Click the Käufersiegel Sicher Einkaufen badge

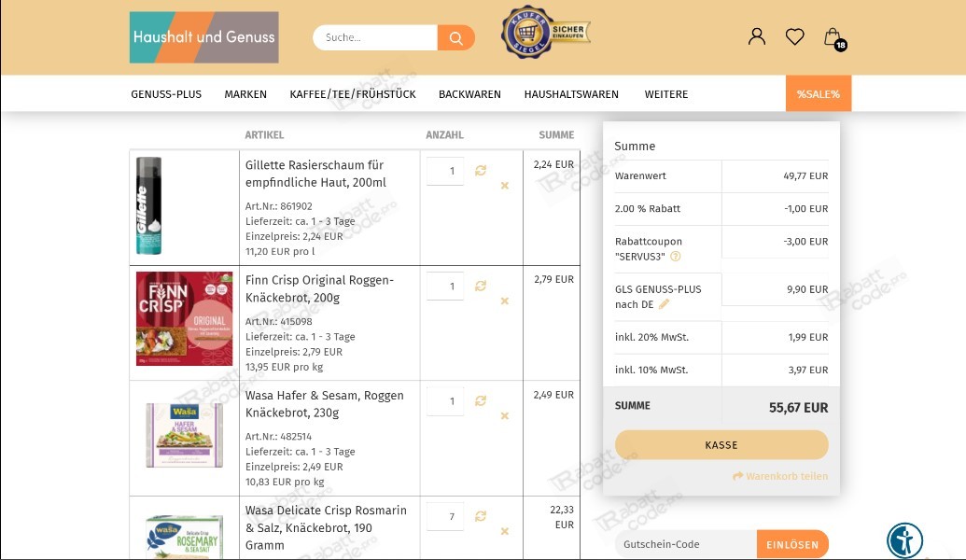click(546, 32)
